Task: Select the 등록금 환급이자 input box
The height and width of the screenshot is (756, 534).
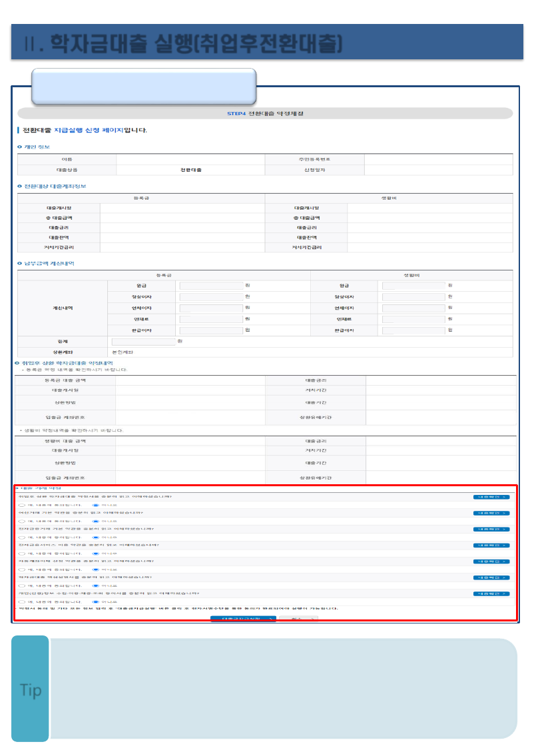Action: tap(211, 330)
